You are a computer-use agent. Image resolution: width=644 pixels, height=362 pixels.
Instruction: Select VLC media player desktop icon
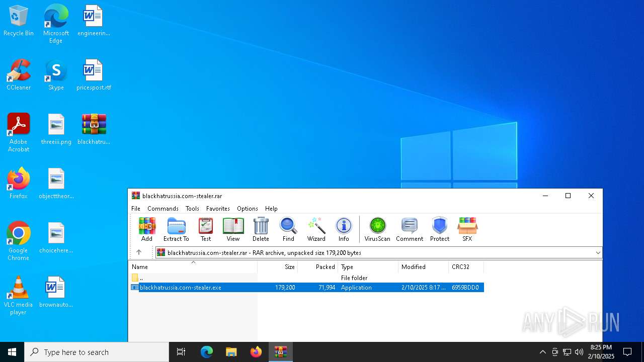tap(19, 296)
